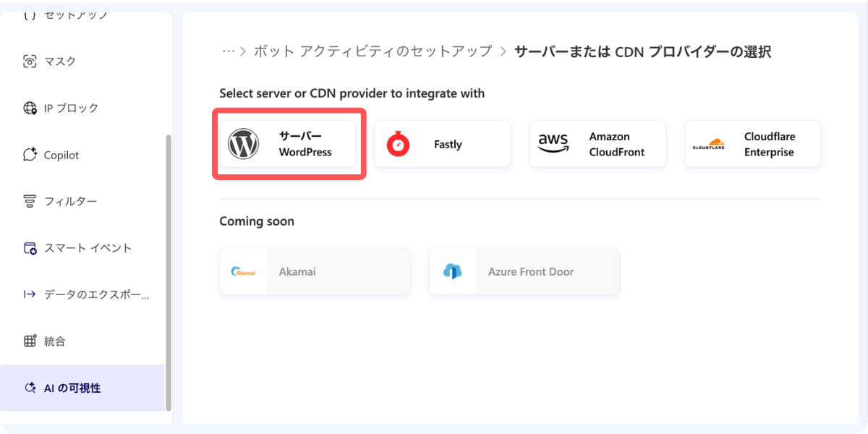868x434 pixels.
Task: Choose the Cloudflare Enterprise provider card
Action: point(753,144)
